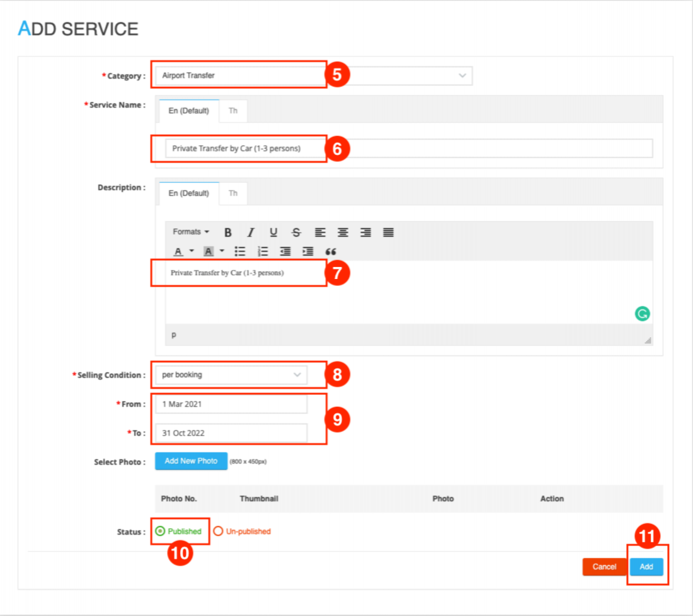
Task: Insert a bulleted list
Action: pyautogui.click(x=240, y=251)
